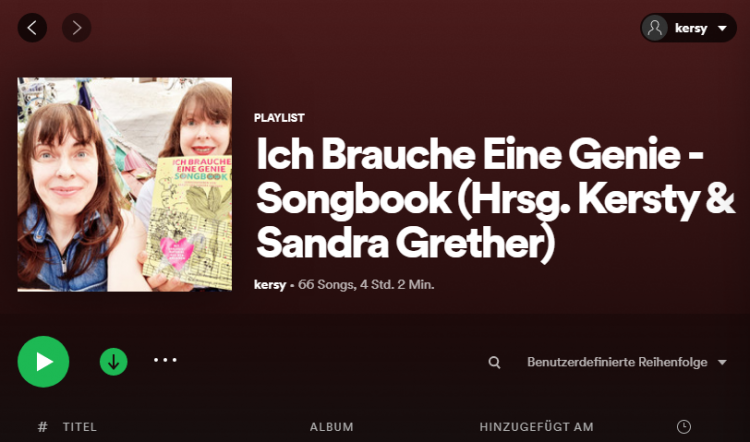
Task: Expand the sort order caret arrow
Action: coord(722,362)
